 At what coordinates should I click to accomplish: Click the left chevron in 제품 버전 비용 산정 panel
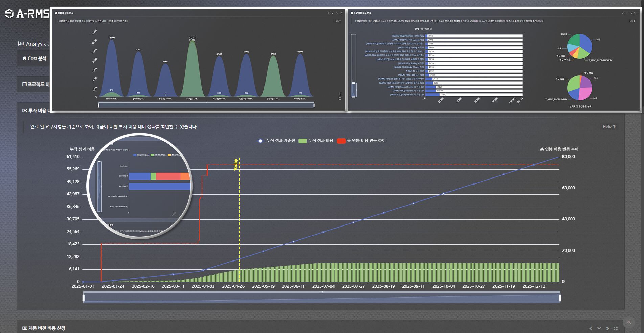pos(591,328)
